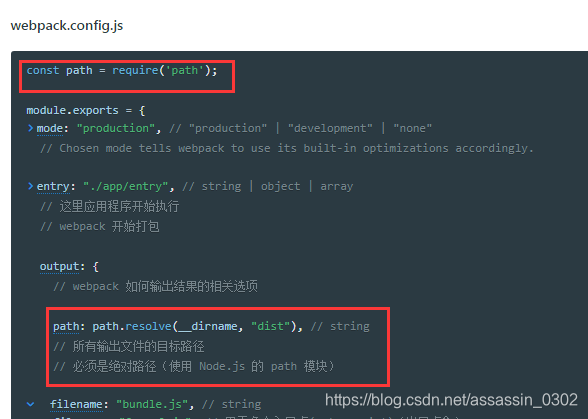Select the comment '这里应用程序开始执行'

[110, 206]
